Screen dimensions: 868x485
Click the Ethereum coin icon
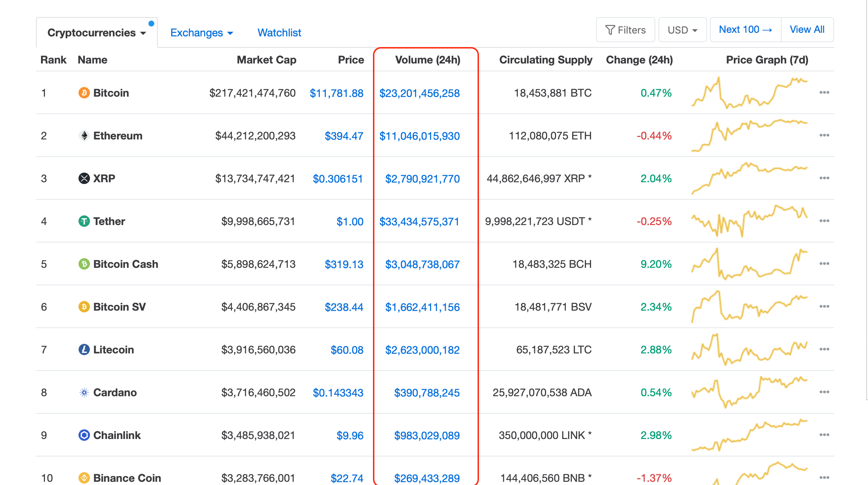pyautogui.click(x=84, y=136)
